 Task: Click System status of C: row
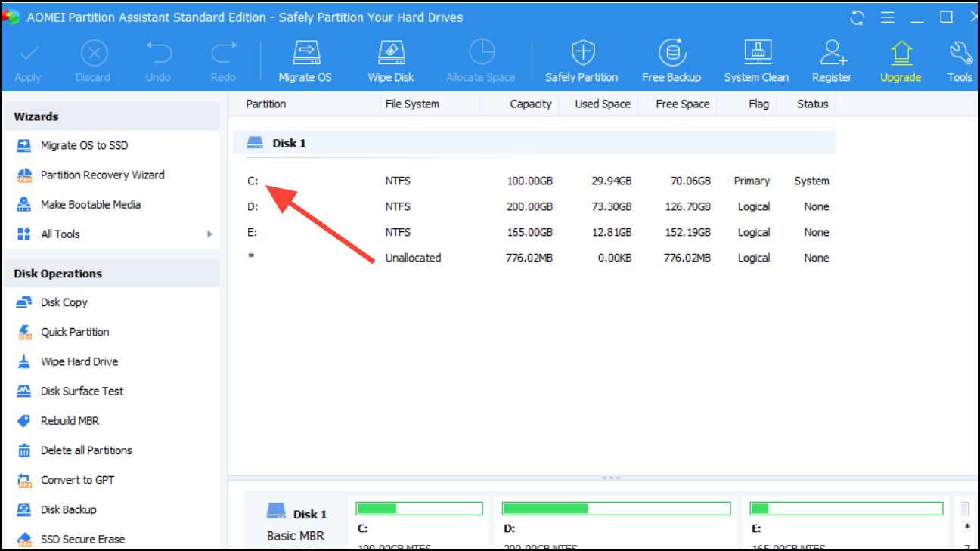811,181
